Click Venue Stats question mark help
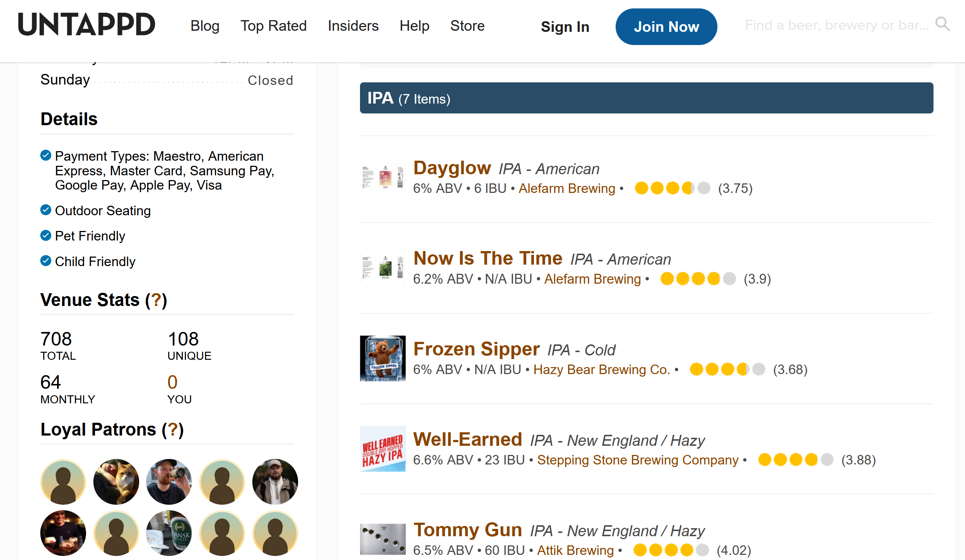965x560 pixels. point(156,300)
